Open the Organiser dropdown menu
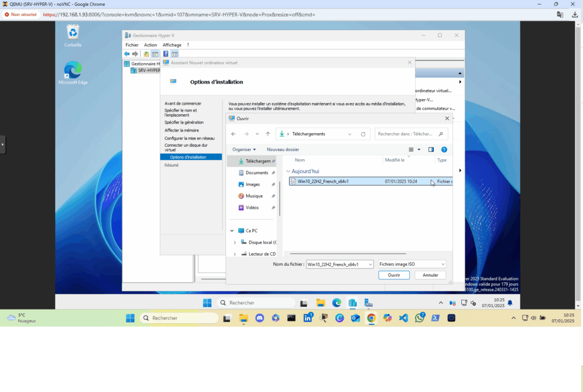This screenshot has width=583, height=392. pyautogui.click(x=244, y=150)
